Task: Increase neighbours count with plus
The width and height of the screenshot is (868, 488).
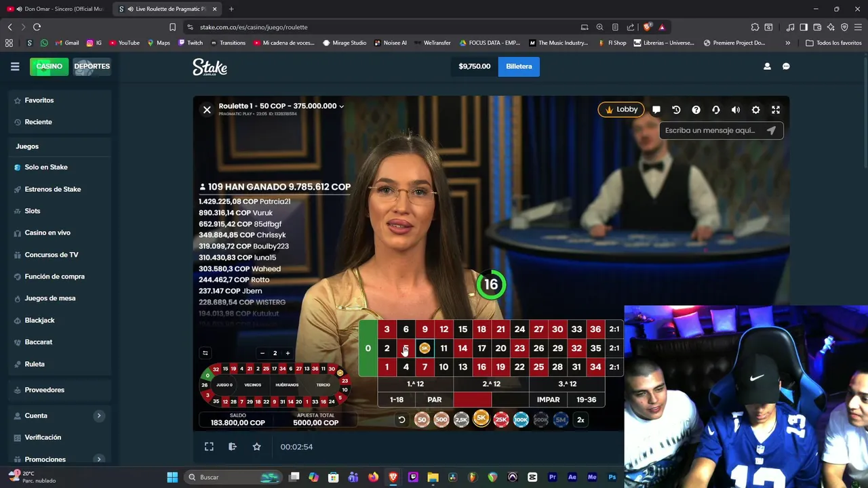Action: [x=288, y=353]
